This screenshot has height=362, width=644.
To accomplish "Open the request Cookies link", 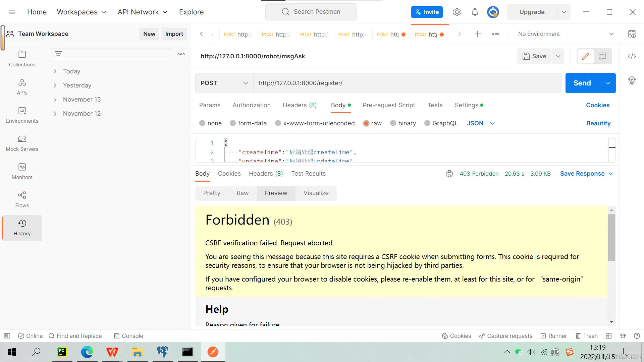I will coord(598,105).
